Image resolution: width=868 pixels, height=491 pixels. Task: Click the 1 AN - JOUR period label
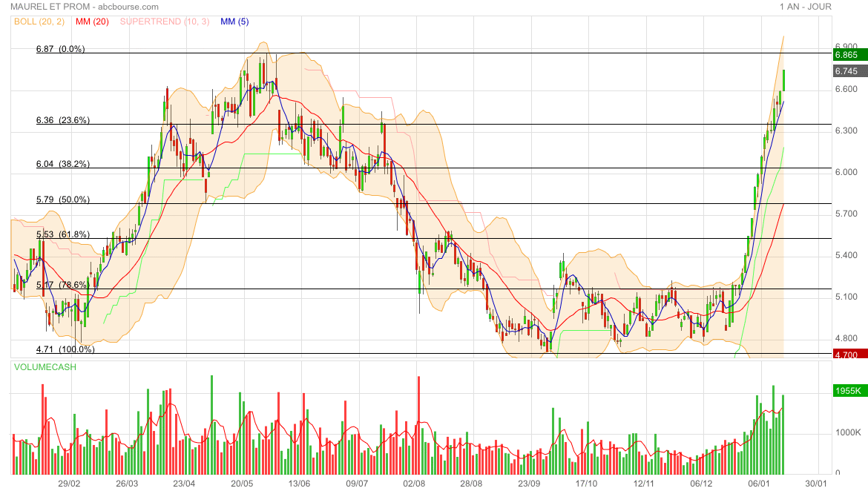click(806, 7)
